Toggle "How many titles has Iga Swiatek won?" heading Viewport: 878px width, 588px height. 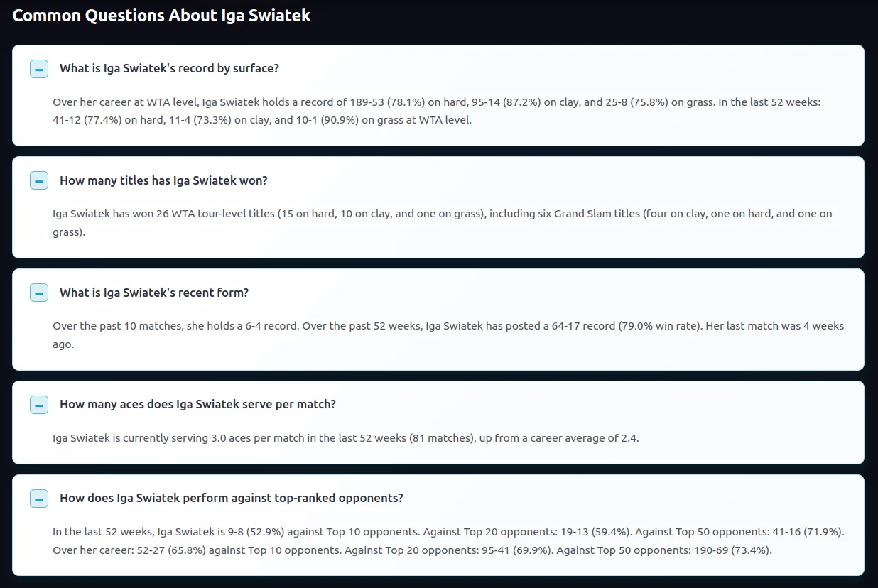[x=163, y=180]
